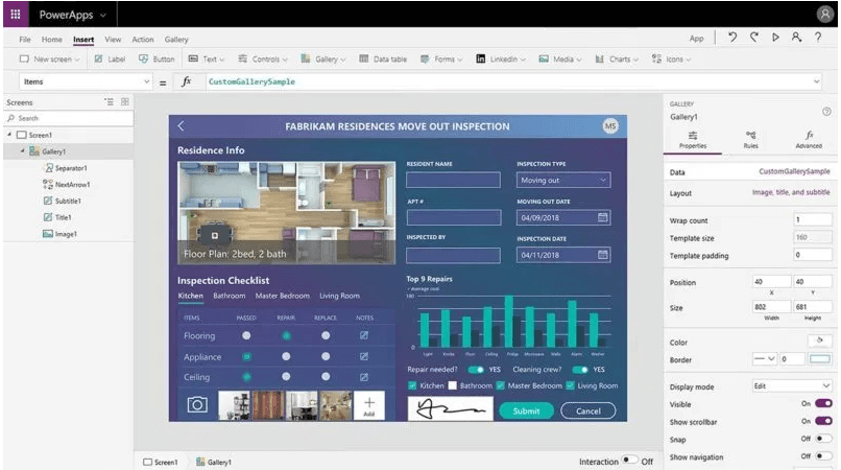The width and height of the screenshot is (841, 470).
Task: Open the Inspection Type dropdown
Action: [563, 180]
